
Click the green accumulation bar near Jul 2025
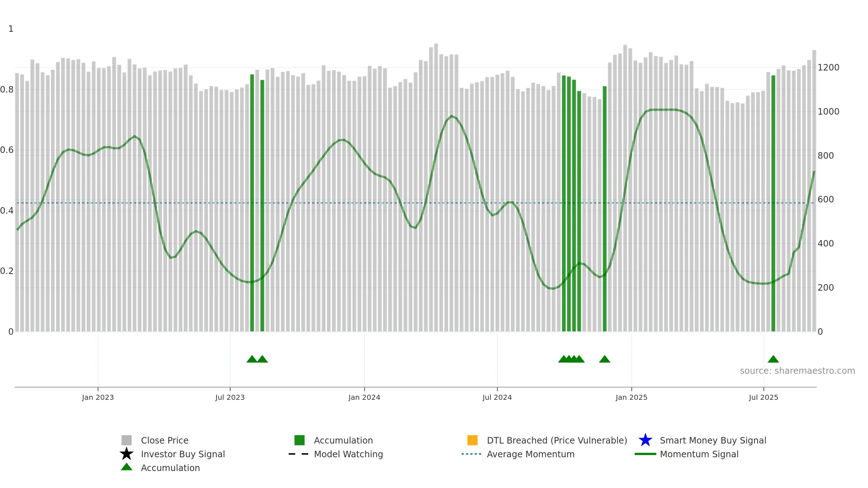click(773, 204)
